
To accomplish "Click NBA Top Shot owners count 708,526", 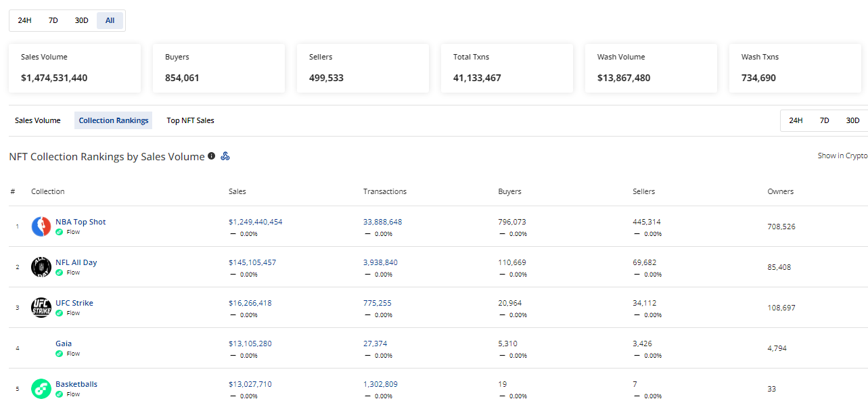I will (781, 227).
